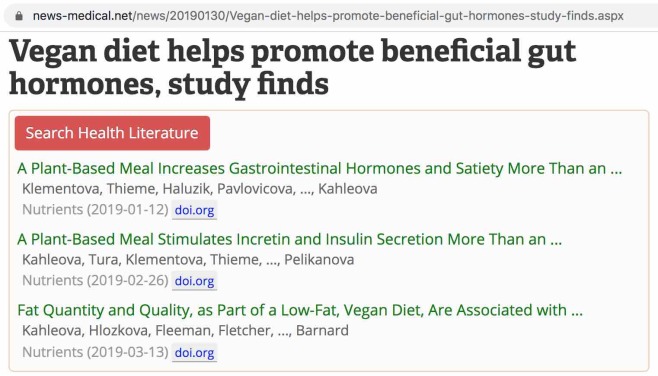Image resolution: width=658 pixels, height=376 pixels.
Task: Open the Fat Quantity and Quality article
Action: point(300,311)
